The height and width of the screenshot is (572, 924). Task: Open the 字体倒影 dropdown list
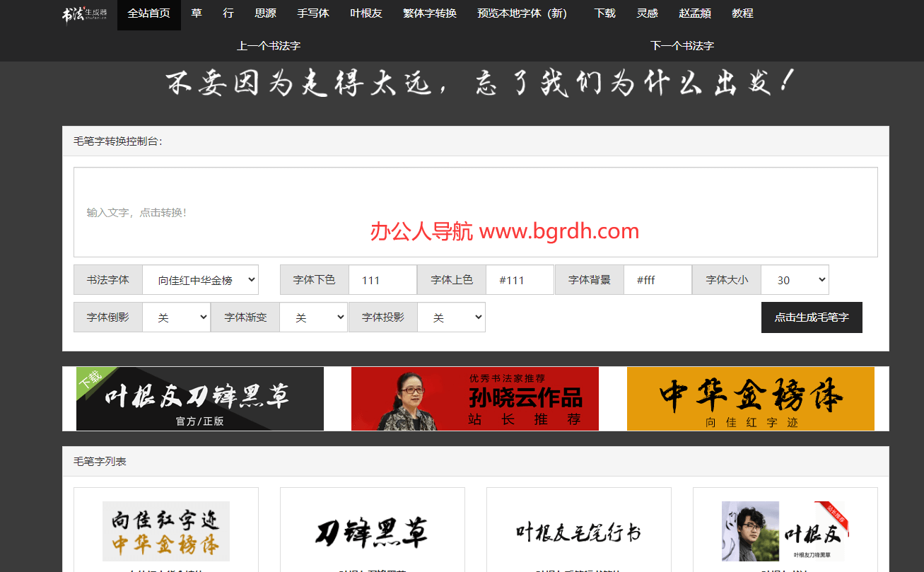pyautogui.click(x=177, y=317)
